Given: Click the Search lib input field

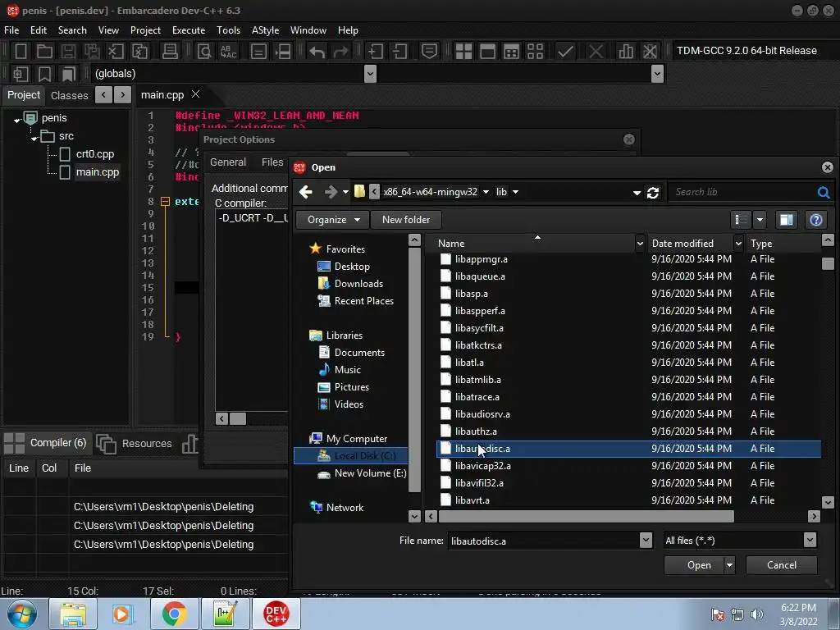Looking at the screenshot, I should (x=742, y=192).
